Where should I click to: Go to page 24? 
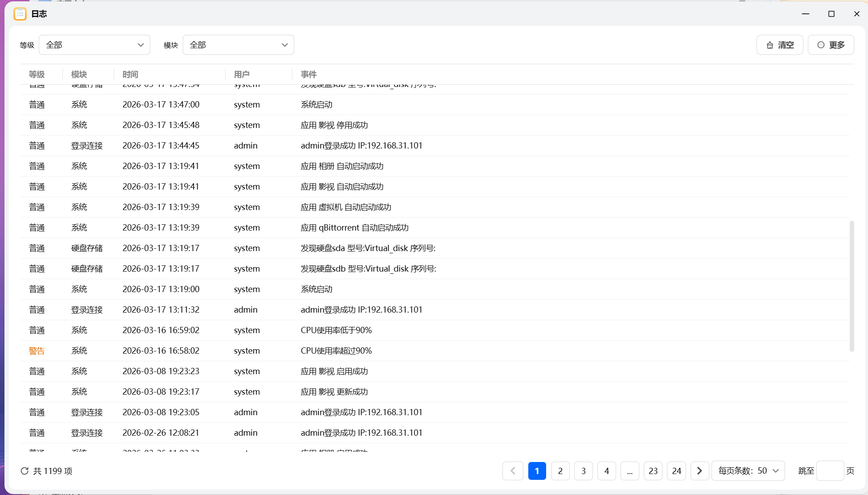pos(676,471)
